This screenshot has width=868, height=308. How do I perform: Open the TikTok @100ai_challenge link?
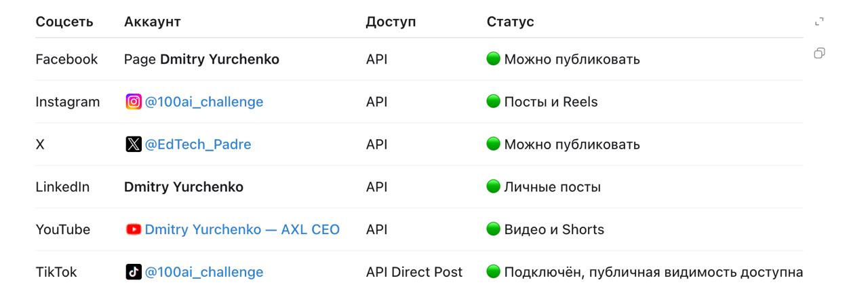204,272
